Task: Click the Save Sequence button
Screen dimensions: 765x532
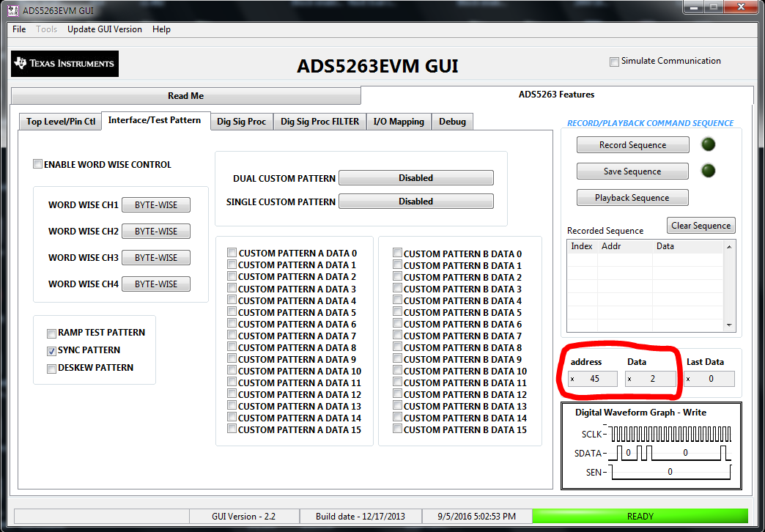Action: 633,171
